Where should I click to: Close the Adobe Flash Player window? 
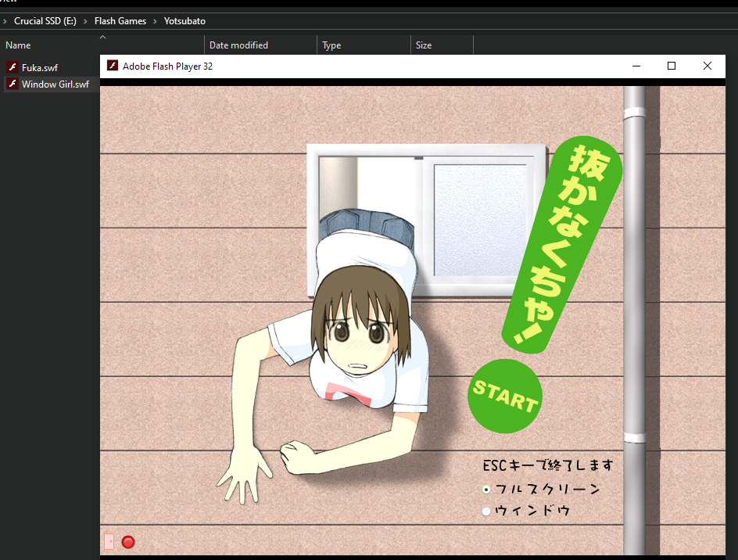click(708, 66)
